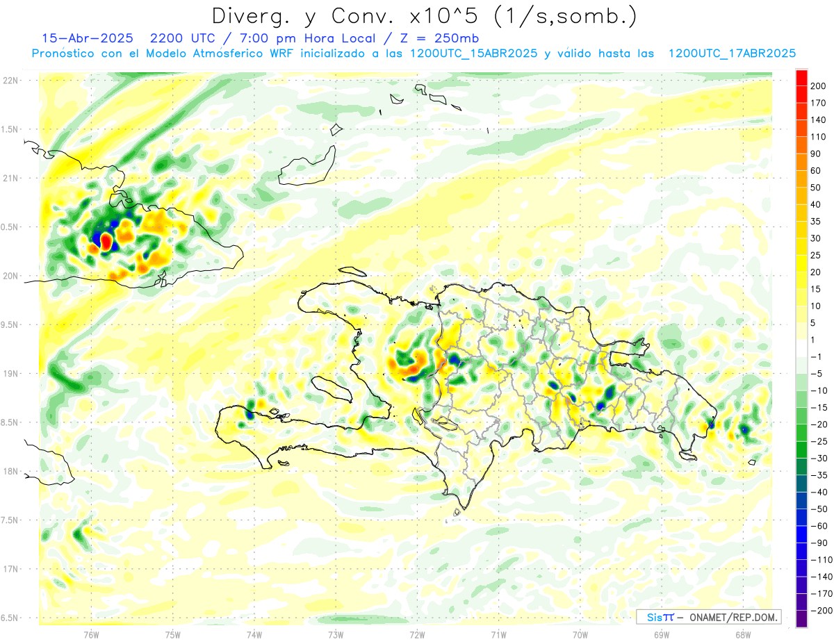Click the '-30' colorbar label
This screenshot has height=644, width=834.
coord(820,458)
